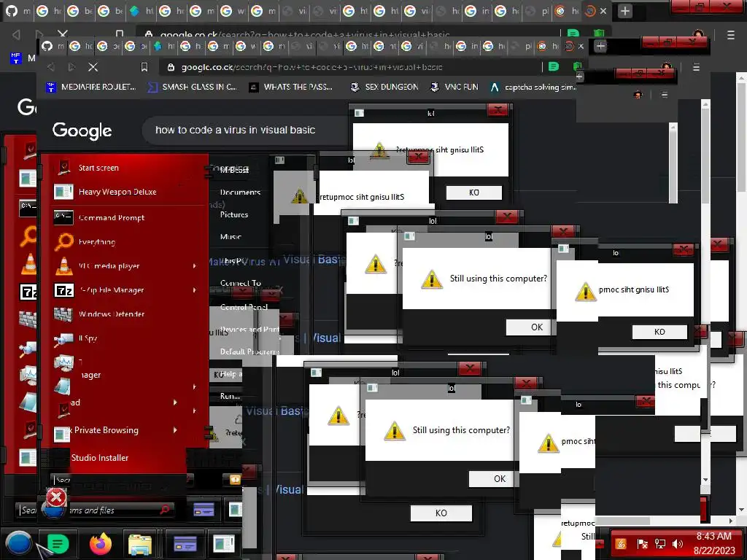Image resolution: width=747 pixels, height=560 pixels.
Task: Click the horizontal scrollbar right arrow above tray
Action: [731, 521]
